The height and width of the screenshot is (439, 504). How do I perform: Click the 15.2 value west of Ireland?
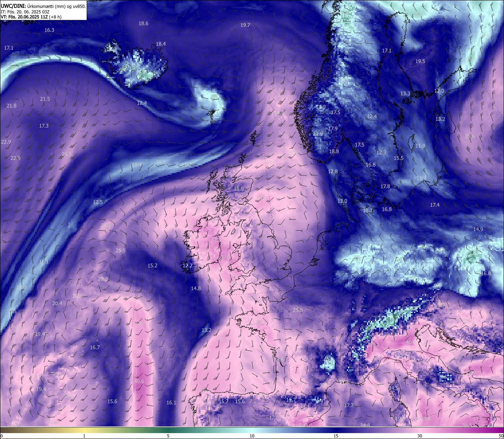(152, 266)
